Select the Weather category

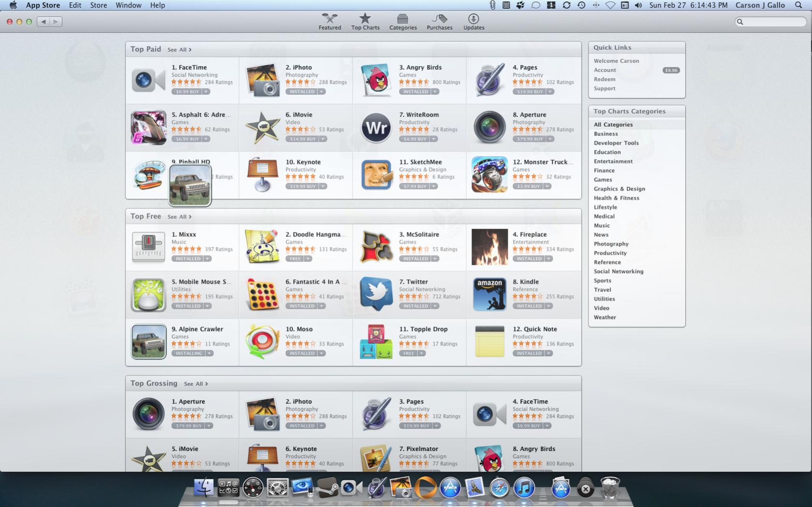coord(605,318)
